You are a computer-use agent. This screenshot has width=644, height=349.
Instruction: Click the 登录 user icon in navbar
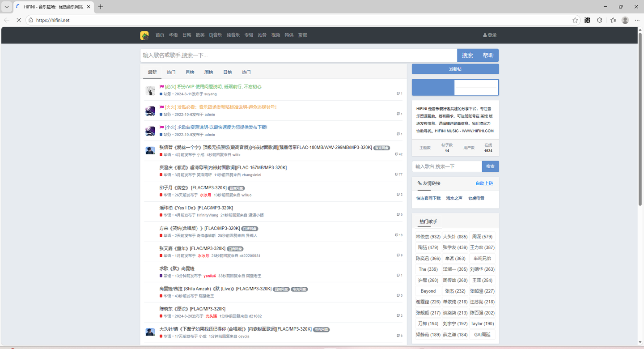pyautogui.click(x=485, y=35)
